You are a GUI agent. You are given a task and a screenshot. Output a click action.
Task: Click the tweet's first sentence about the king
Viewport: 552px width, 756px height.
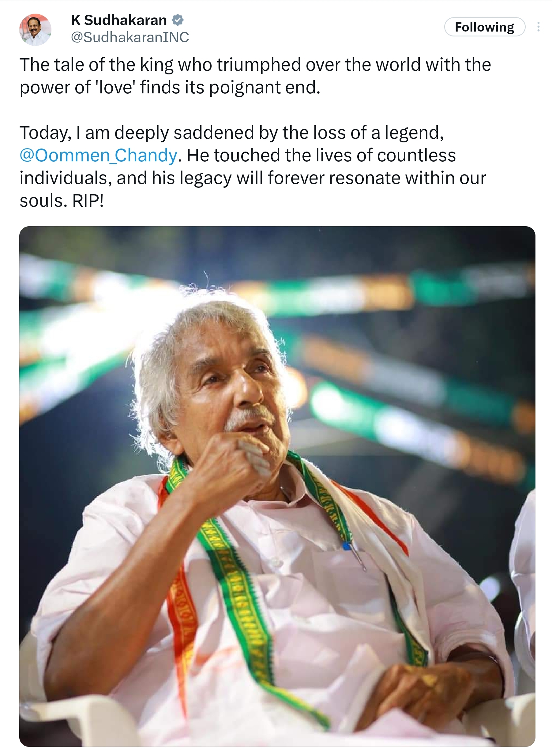(x=255, y=76)
